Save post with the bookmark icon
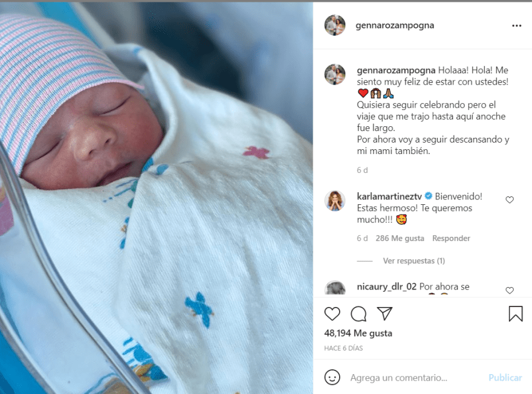Viewport: 532px width, 394px height. click(x=516, y=314)
